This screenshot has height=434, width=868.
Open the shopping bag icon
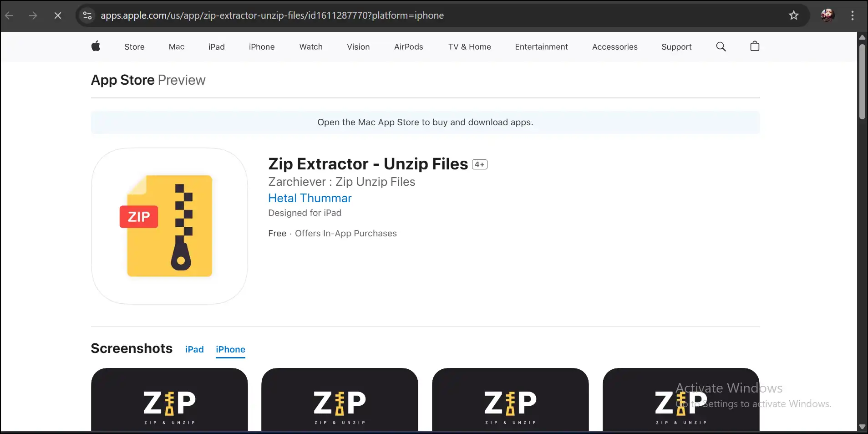[755, 46]
